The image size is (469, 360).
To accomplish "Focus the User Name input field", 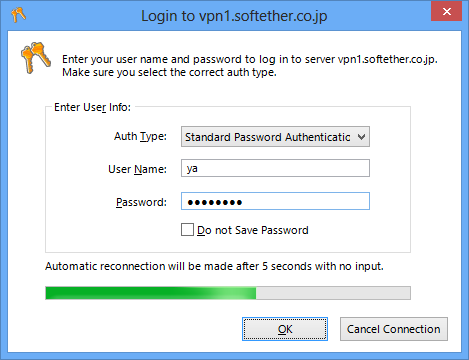I will coord(275,168).
